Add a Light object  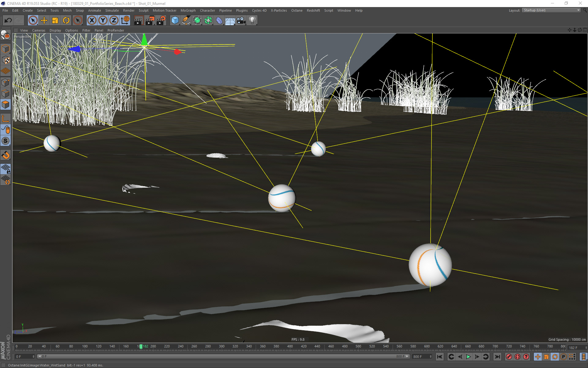(x=252, y=21)
